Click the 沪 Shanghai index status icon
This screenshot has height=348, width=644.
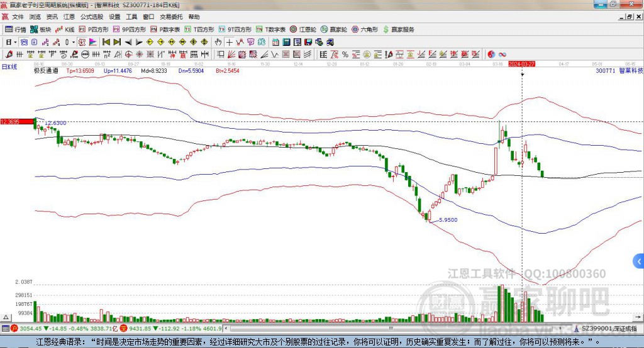14,329
